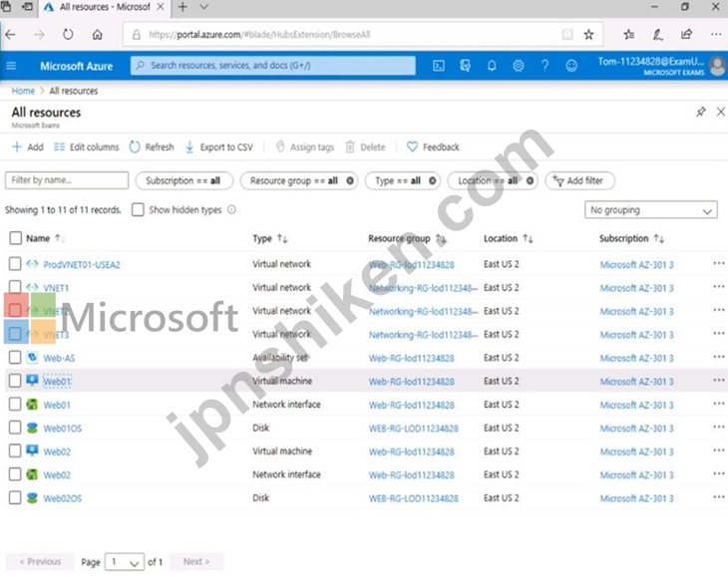Click Add in the command bar

[28, 147]
